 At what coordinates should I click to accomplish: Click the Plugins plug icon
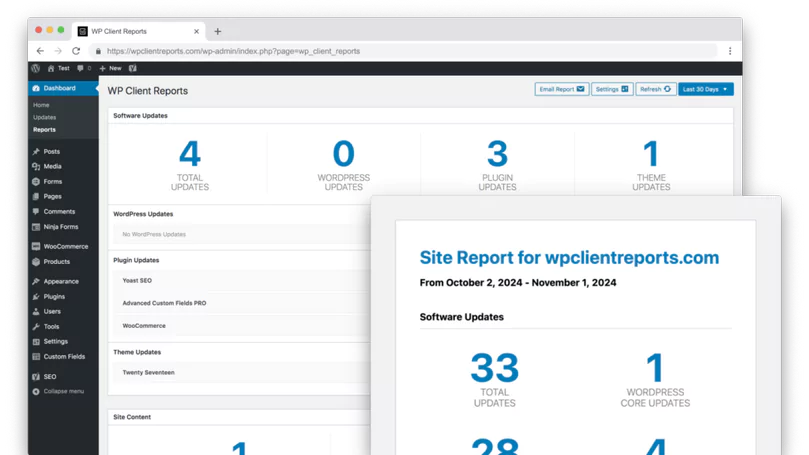[x=36, y=297]
